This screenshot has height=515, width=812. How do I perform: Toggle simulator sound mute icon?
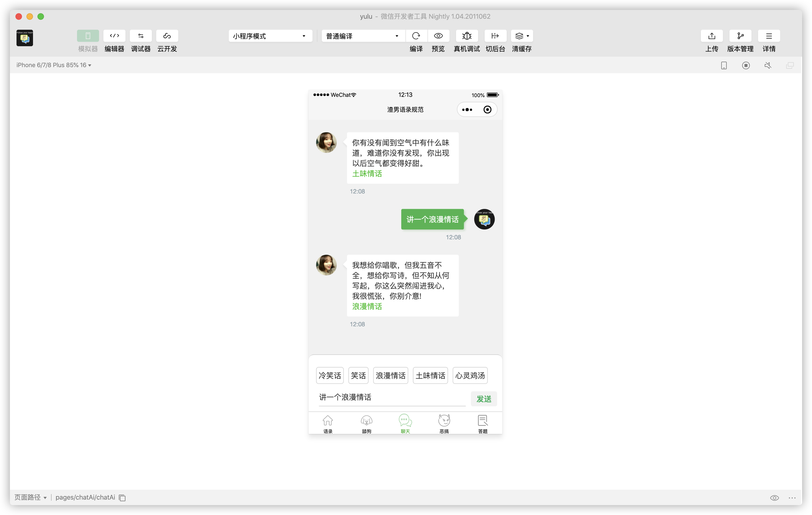768,65
